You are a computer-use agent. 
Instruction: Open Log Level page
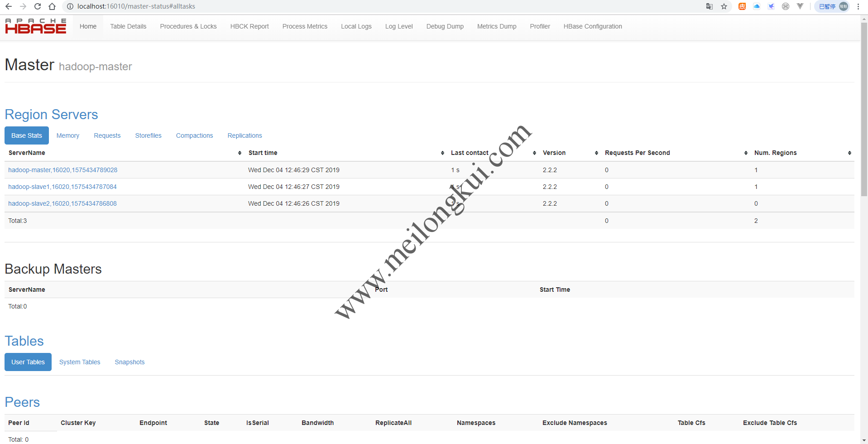tap(399, 26)
